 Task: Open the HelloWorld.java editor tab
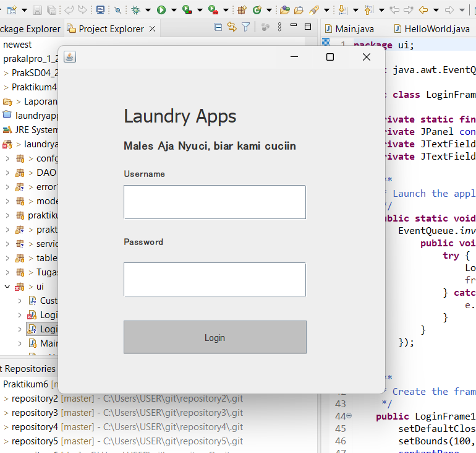436,29
